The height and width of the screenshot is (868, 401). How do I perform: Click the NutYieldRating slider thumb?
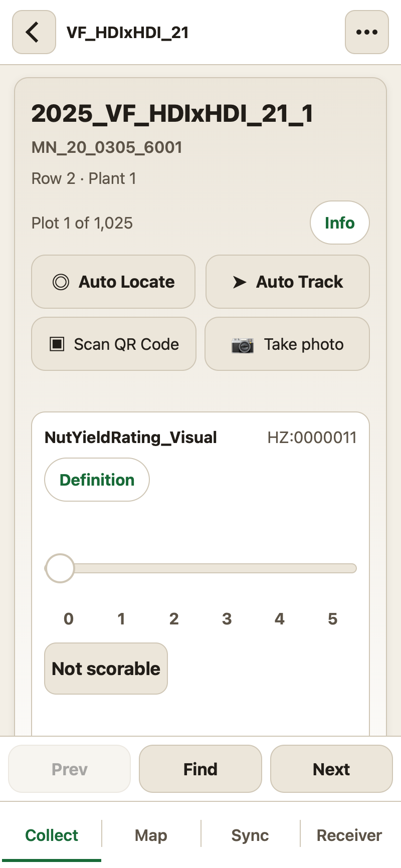coord(60,568)
